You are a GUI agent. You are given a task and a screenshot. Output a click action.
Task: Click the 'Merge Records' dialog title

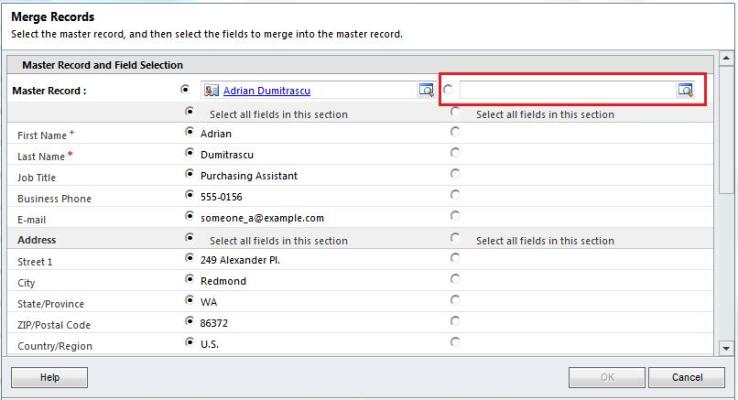pos(53,17)
